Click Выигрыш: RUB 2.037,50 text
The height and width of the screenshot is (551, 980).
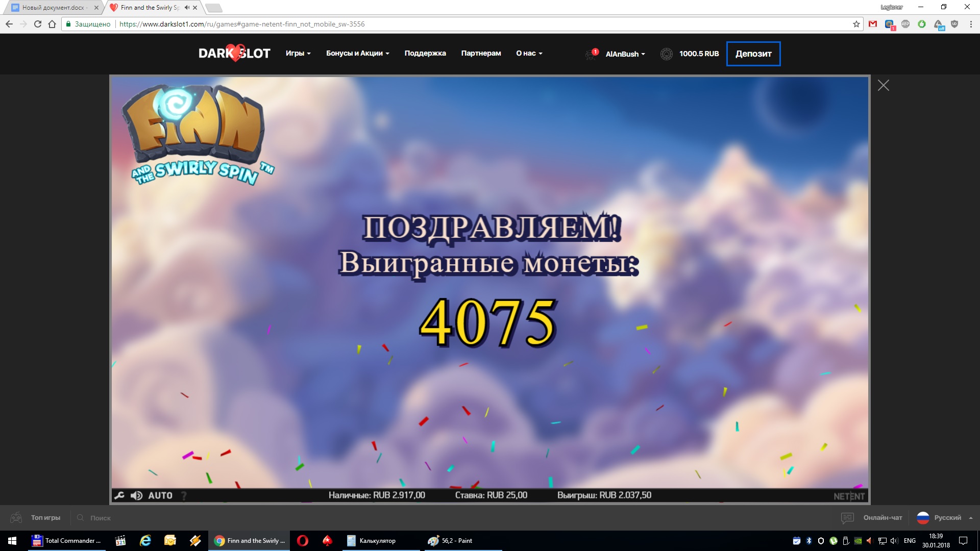(x=604, y=495)
